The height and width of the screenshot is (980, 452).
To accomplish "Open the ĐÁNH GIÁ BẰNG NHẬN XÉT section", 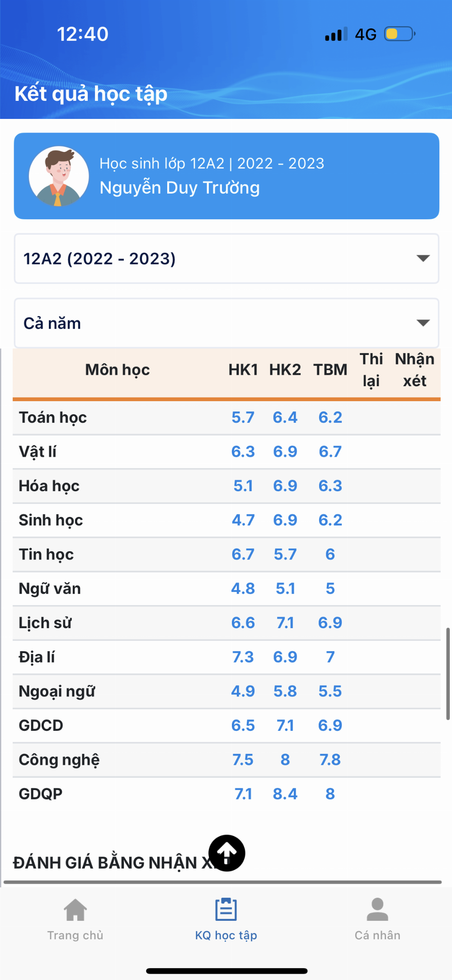I will click(113, 863).
